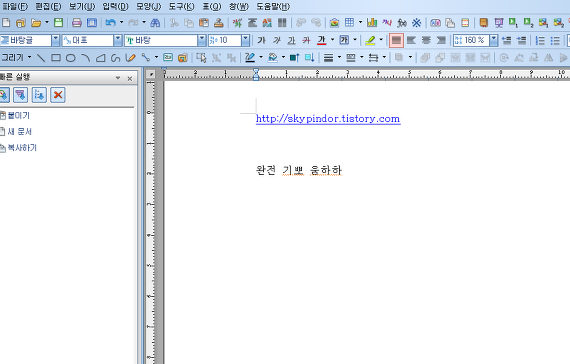Select the straight line drawing tool
The height and width of the screenshot is (364, 570).
(41, 58)
